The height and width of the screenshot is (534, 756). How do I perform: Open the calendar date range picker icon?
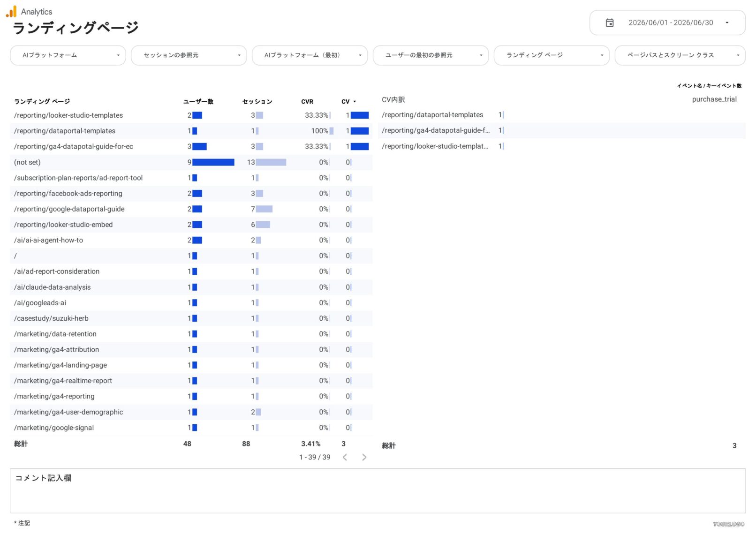click(610, 23)
